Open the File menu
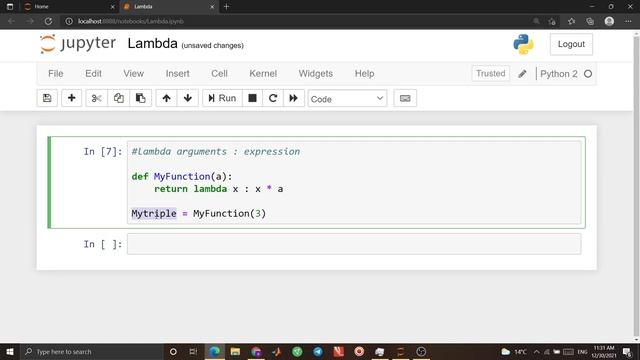The image size is (640, 360). (56, 73)
